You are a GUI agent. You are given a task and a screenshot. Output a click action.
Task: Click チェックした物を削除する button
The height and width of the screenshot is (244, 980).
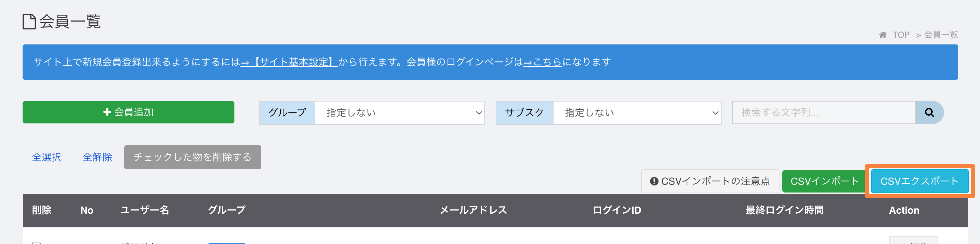pos(192,157)
